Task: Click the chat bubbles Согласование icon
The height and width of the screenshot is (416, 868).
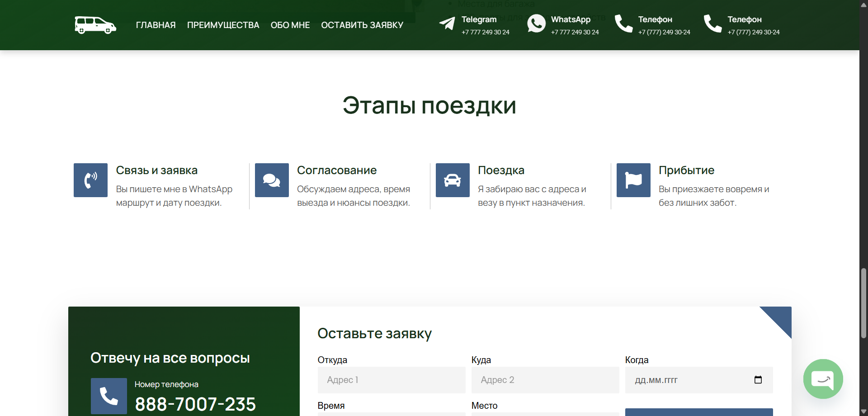Action: pos(272,180)
